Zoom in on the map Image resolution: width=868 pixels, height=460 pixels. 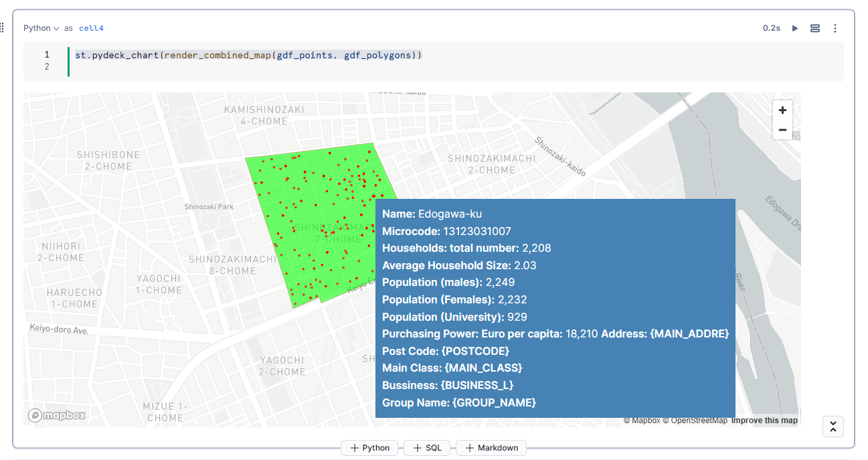click(x=782, y=110)
